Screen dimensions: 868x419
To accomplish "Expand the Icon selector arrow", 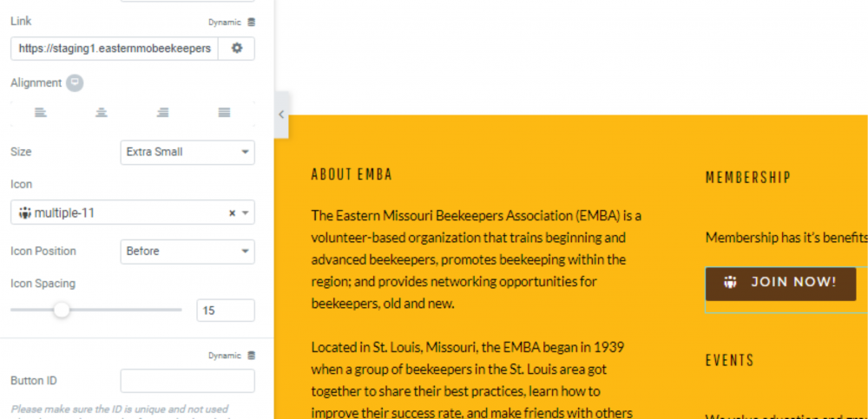I will pos(246,213).
